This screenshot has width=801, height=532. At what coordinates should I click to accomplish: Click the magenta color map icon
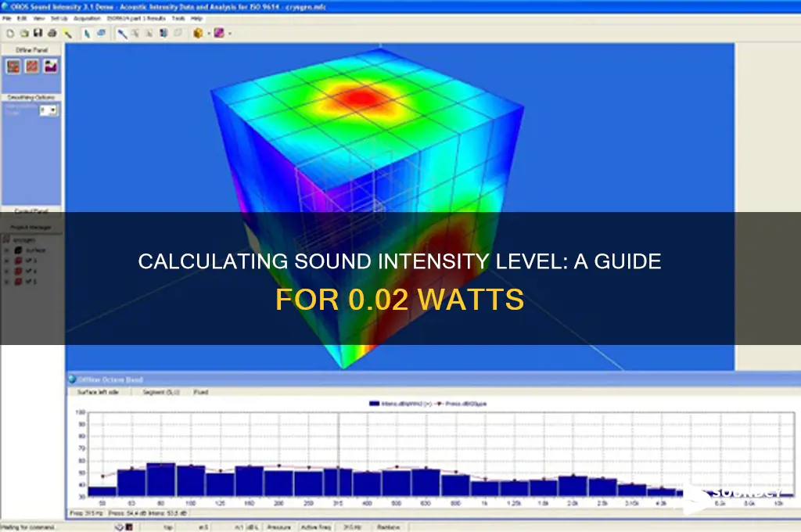coord(219,33)
